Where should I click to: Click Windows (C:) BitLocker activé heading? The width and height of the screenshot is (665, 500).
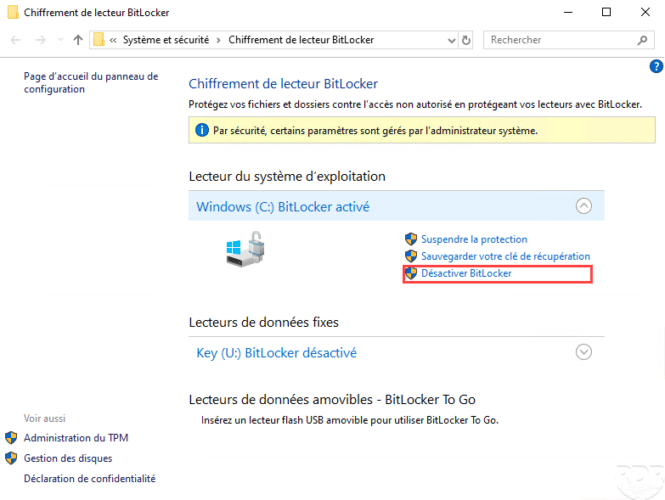[283, 207]
